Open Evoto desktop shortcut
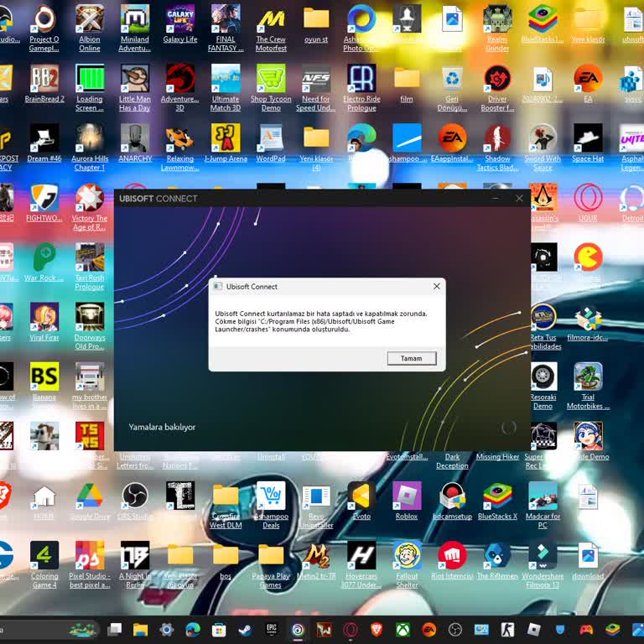This screenshot has width=644, height=644. point(361,501)
